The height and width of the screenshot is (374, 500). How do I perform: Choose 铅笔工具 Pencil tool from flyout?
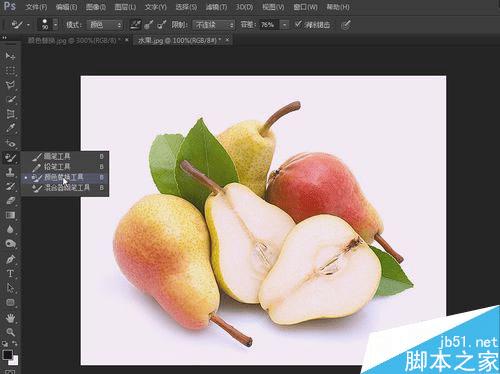pyautogui.click(x=65, y=167)
